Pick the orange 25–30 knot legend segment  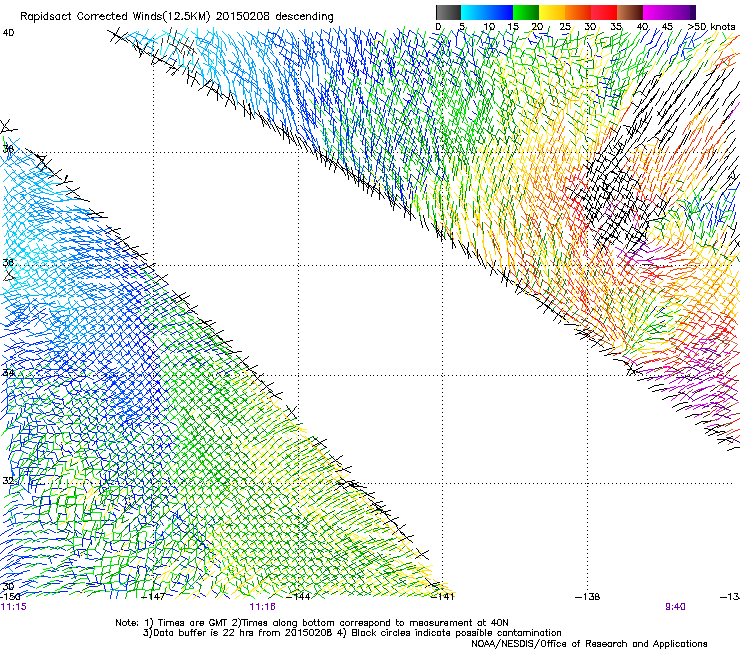pos(578,12)
